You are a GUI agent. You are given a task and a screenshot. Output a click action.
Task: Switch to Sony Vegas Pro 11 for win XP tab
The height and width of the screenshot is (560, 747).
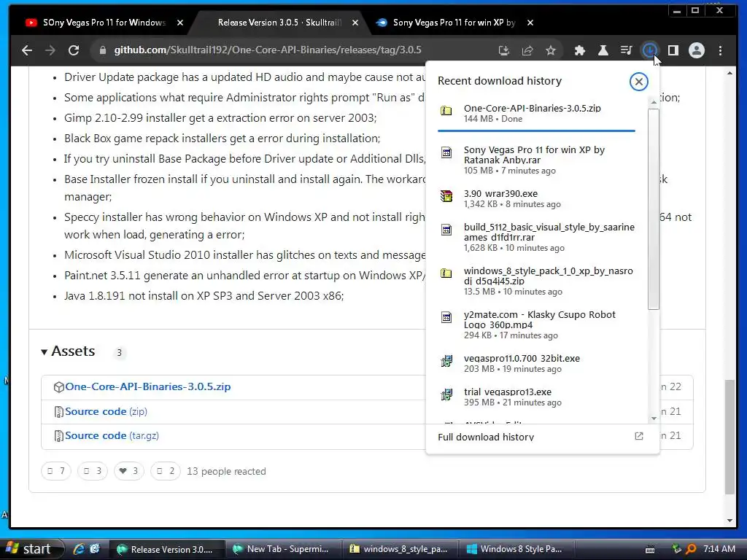pyautogui.click(x=452, y=23)
